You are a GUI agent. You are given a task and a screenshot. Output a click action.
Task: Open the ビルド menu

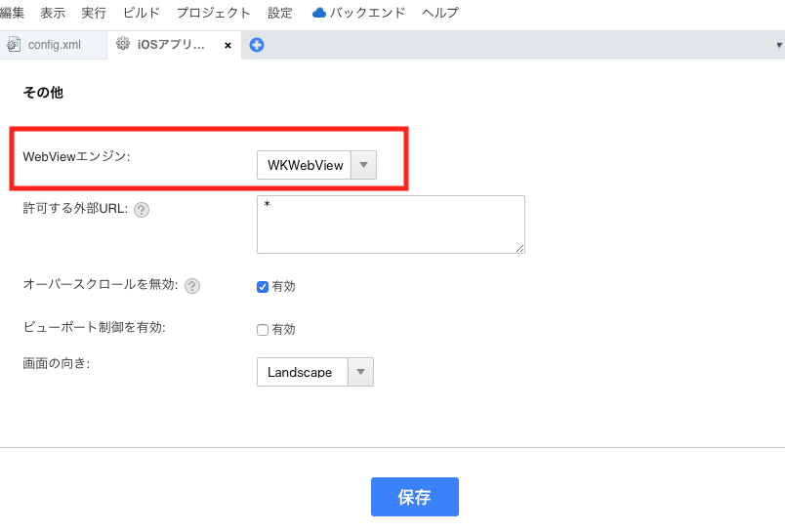click(142, 13)
